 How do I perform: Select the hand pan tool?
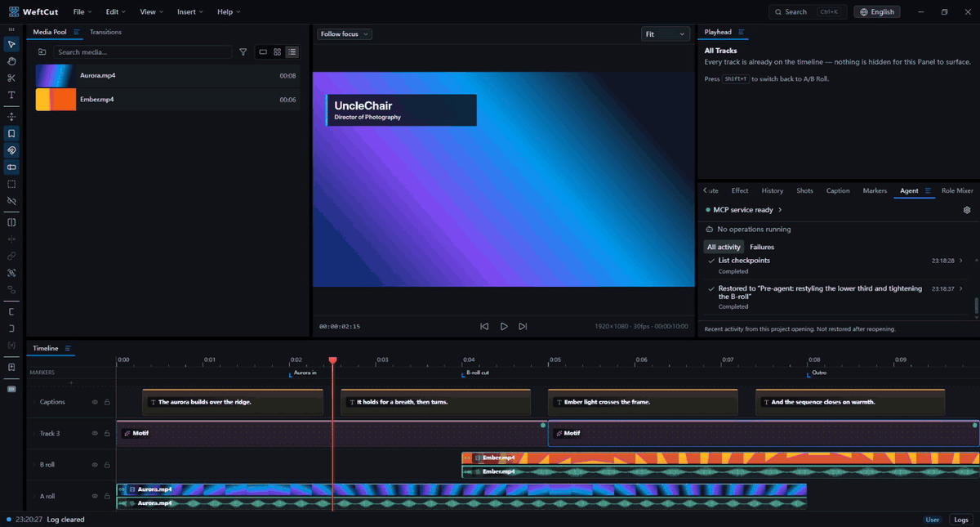pos(11,60)
